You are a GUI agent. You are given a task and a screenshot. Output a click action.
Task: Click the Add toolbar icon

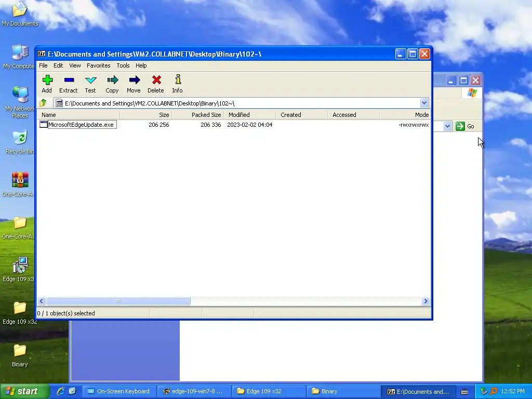tap(47, 80)
